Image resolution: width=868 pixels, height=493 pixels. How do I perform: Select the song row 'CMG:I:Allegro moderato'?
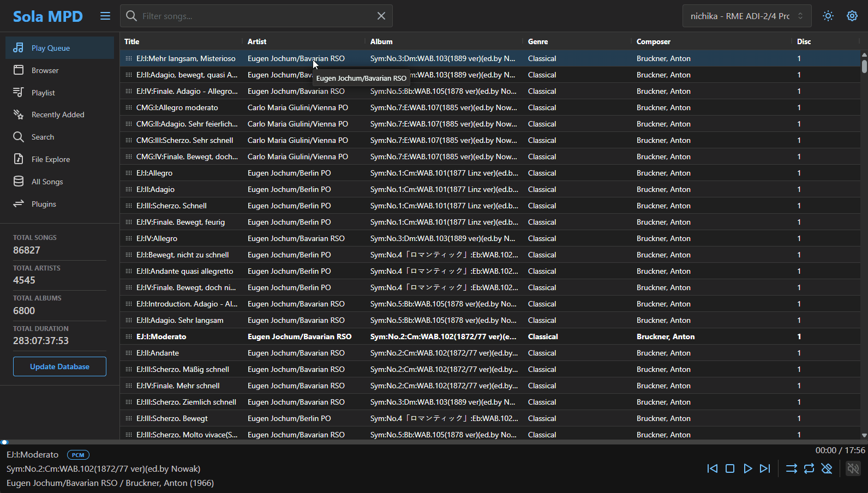point(177,107)
